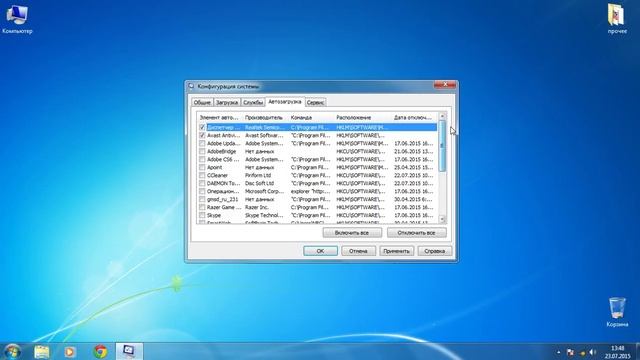Viewport: 640px width, 360px height.
Task: Select the 21.06.2015 date cell of AdobeBridge
Action: pyautogui.click(x=413, y=151)
